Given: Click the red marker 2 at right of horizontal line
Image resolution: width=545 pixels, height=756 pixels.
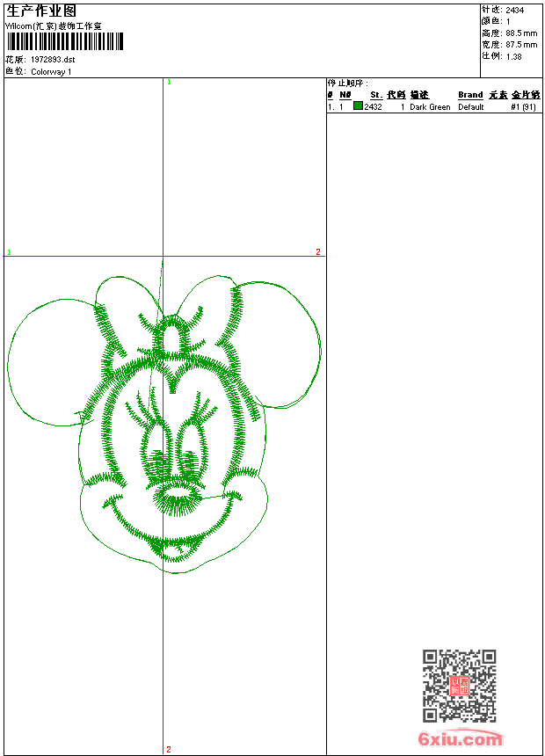Looking at the screenshot, I should tap(318, 252).
